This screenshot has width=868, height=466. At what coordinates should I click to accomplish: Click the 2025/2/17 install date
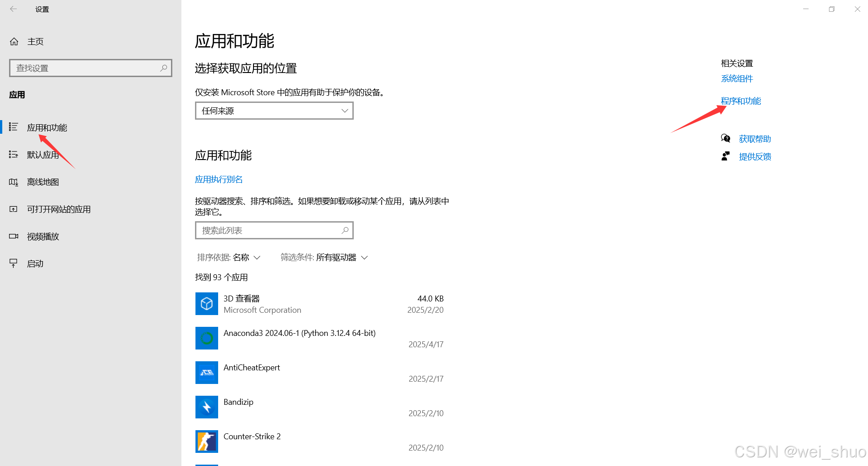pyautogui.click(x=426, y=379)
